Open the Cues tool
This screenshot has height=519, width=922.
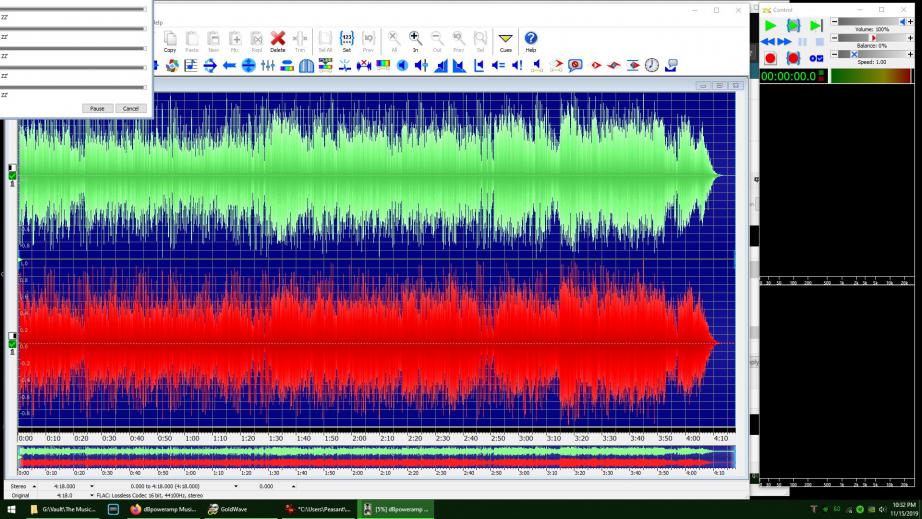[506, 40]
